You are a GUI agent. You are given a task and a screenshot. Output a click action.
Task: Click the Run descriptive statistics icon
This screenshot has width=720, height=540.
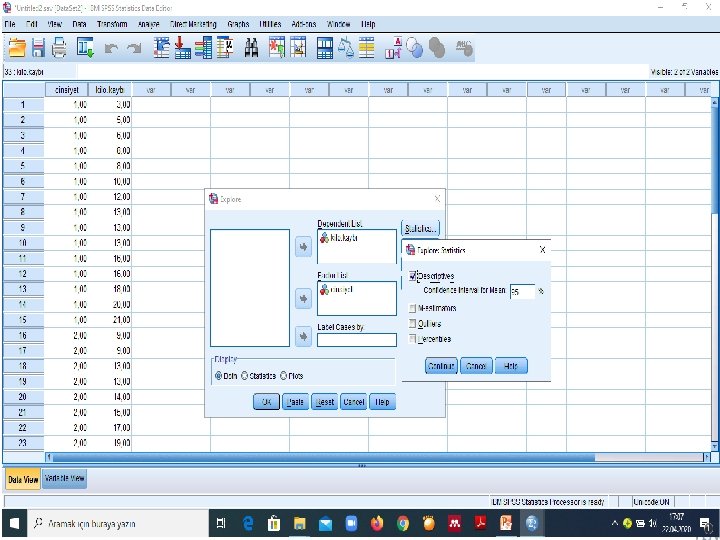point(225,48)
